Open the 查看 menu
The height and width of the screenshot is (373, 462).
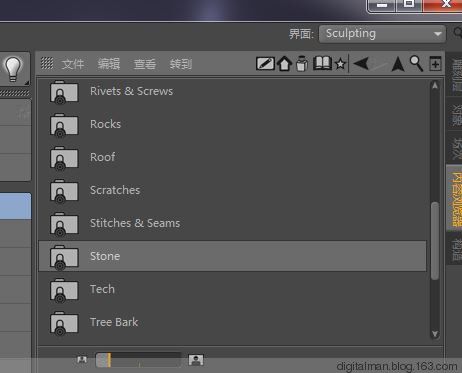pos(145,63)
